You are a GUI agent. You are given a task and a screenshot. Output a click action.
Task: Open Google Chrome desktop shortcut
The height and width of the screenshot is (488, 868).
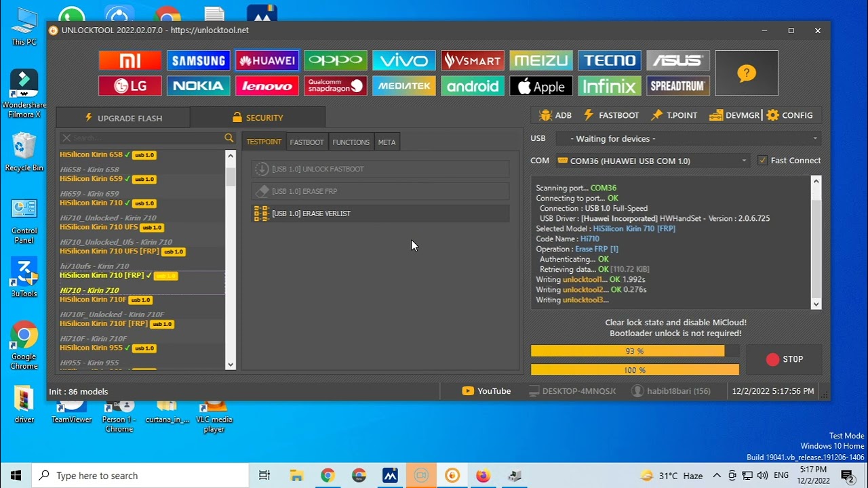pos(24,345)
